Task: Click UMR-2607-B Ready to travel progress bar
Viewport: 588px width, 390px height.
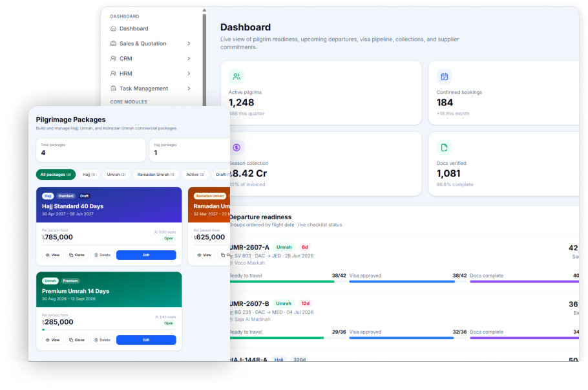Action: pos(288,338)
